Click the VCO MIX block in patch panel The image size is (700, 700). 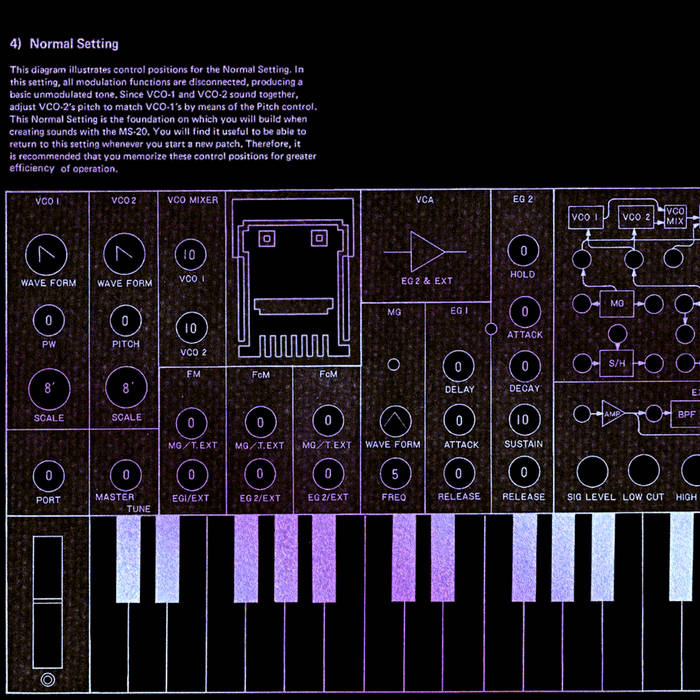click(x=675, y=216)
